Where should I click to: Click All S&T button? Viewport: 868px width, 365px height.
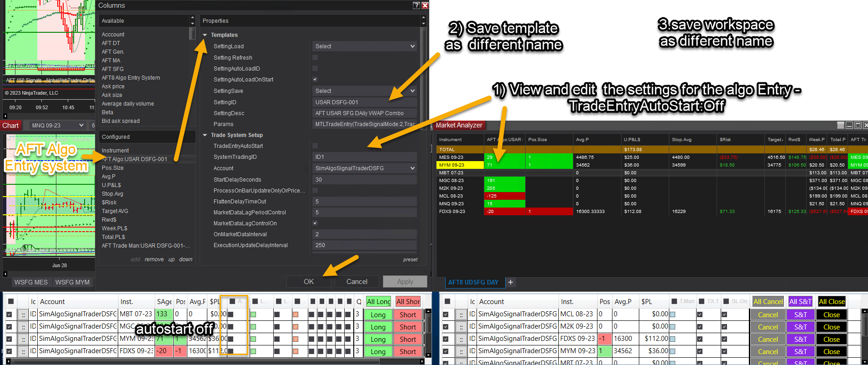point(800,301)
